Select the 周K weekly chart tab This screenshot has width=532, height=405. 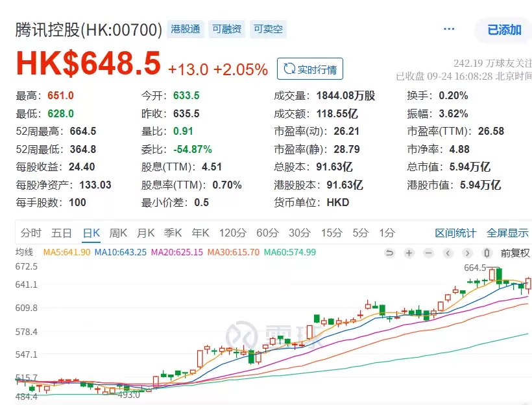click(119, 233)
